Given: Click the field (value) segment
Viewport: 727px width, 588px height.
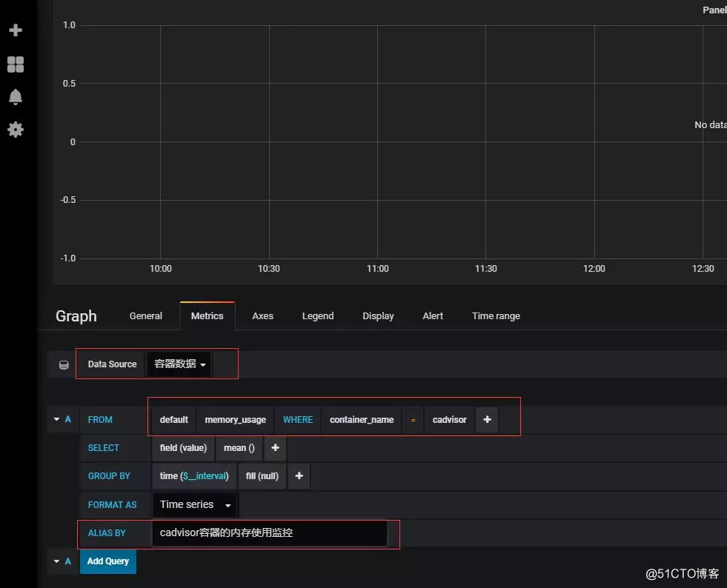Looking at the screenshot, I should coord(183,448).
